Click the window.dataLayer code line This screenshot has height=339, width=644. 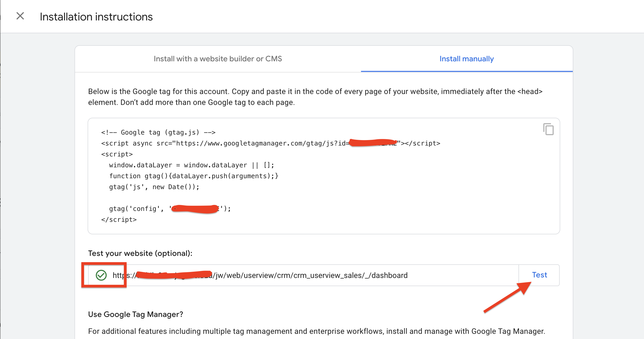[191, 165]
